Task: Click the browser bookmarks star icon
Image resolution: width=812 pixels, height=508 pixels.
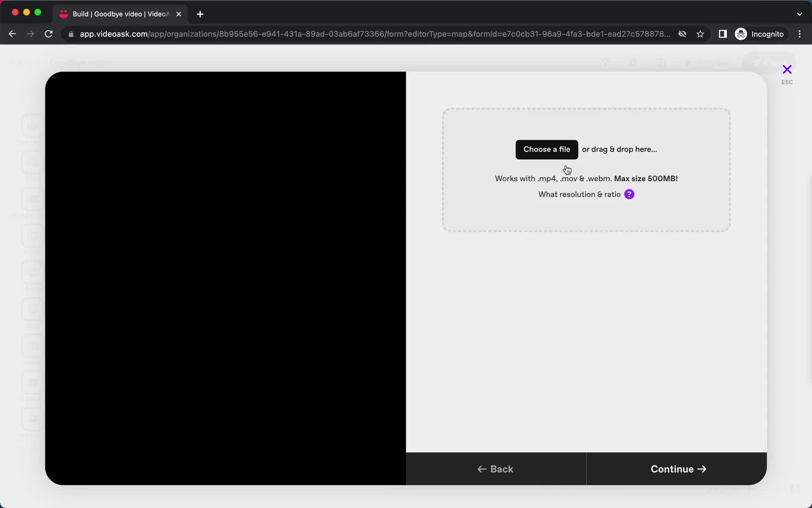Action: [x=700, y=33]
